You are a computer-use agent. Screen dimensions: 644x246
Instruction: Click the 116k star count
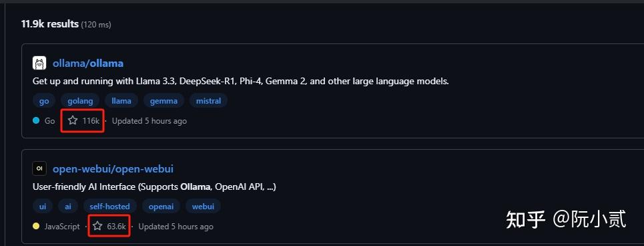point(91,121)
